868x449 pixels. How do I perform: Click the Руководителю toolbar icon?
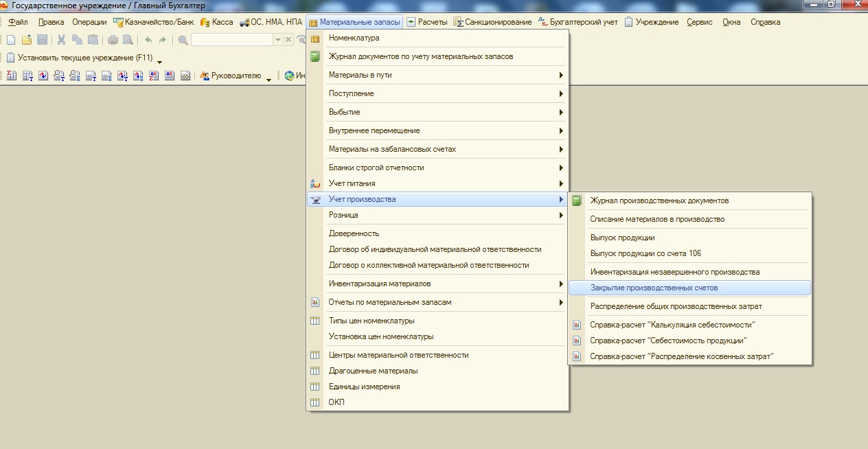coord(205,76)
